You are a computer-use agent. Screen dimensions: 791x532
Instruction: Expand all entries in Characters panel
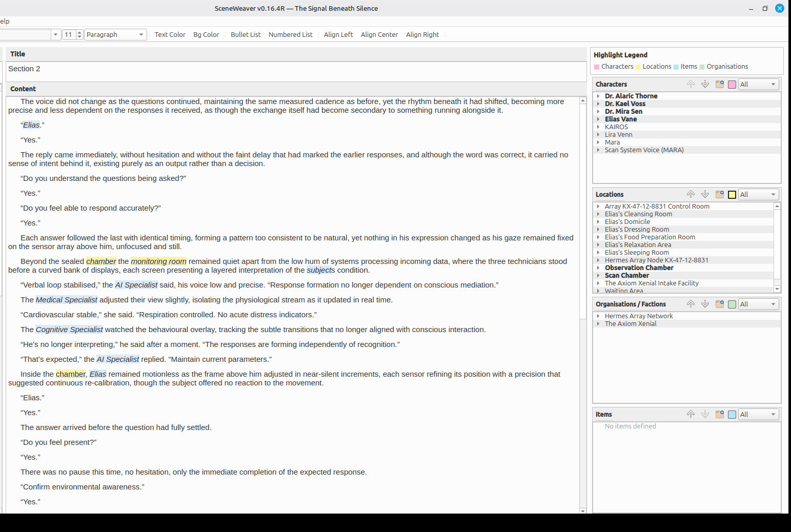coord(705,84)
